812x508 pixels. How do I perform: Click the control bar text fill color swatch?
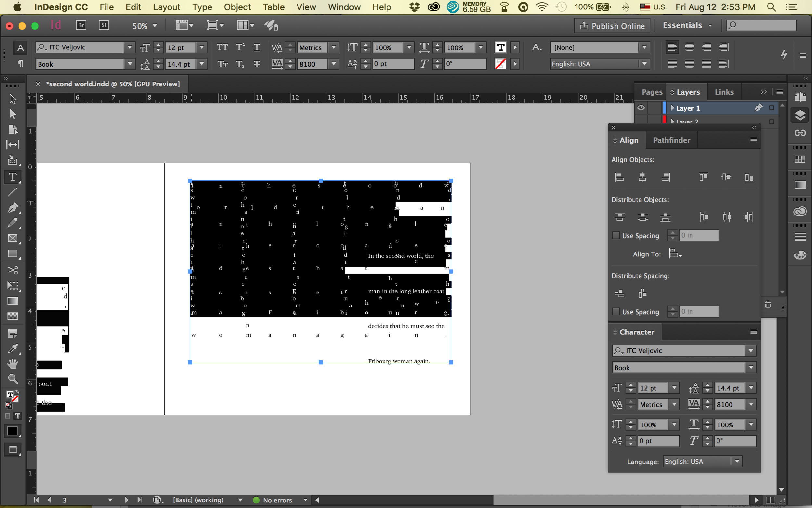click(x=501, y=47)
